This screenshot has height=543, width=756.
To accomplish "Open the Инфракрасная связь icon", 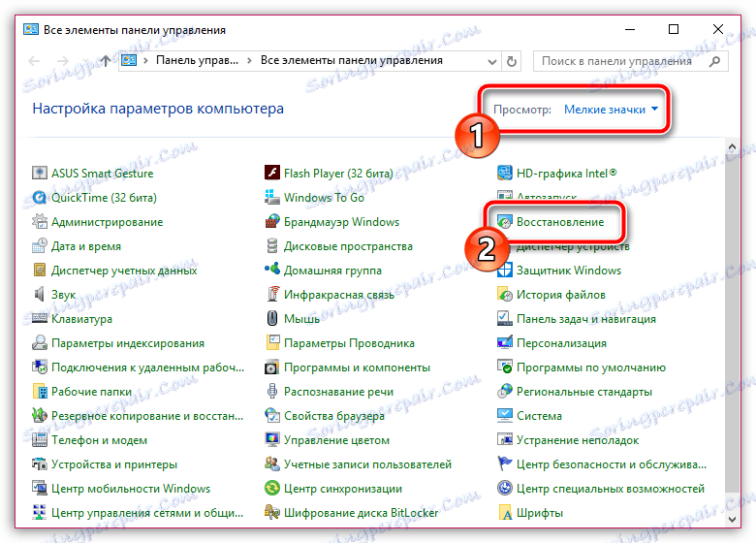I will [x=272, y=294].
